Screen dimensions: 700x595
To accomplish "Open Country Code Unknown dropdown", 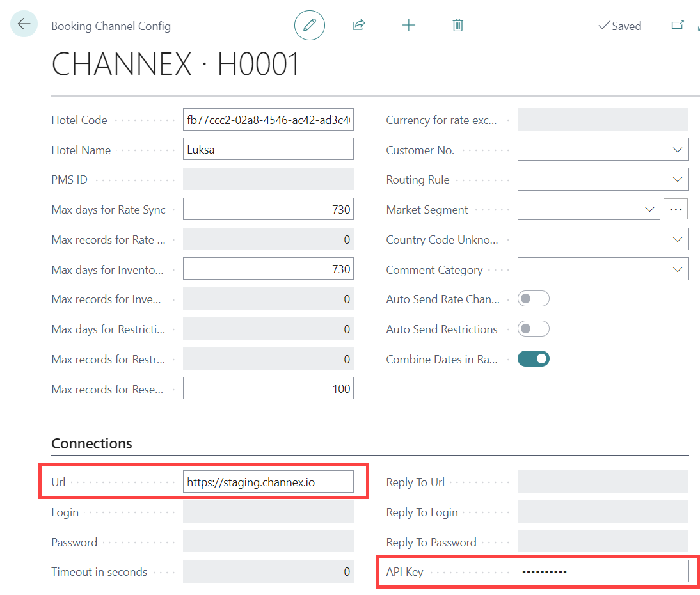I will click(x=678, y=239).
